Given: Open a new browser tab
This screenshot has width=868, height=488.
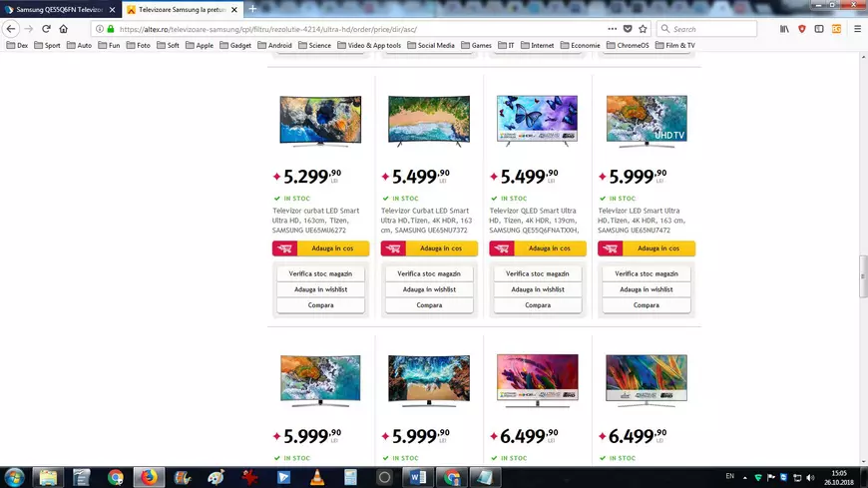Looking at the screenshot, I should (x=252, y=9).
